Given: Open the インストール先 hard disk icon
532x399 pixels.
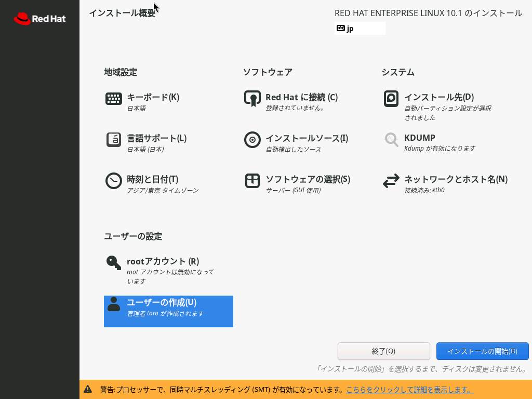Looking at the screenshot, I should (391, 99).
